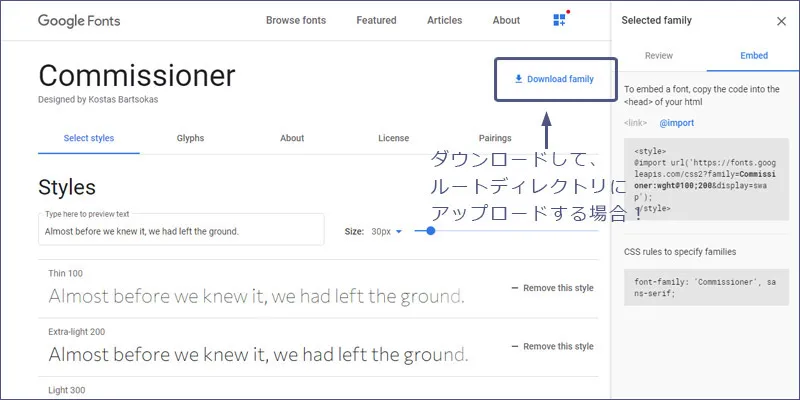Open Featured in top navigation
The image size is (800, 400).
[376, 20]
